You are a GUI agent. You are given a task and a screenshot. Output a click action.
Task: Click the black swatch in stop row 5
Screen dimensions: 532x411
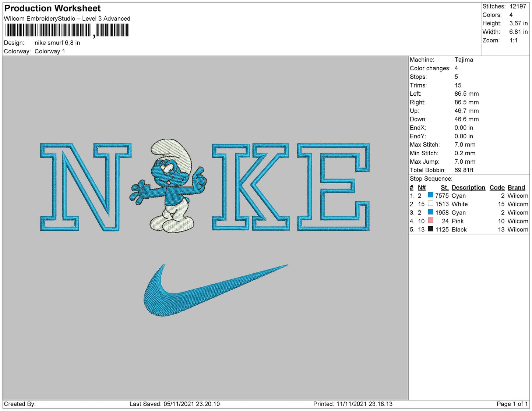pos(430,229)
